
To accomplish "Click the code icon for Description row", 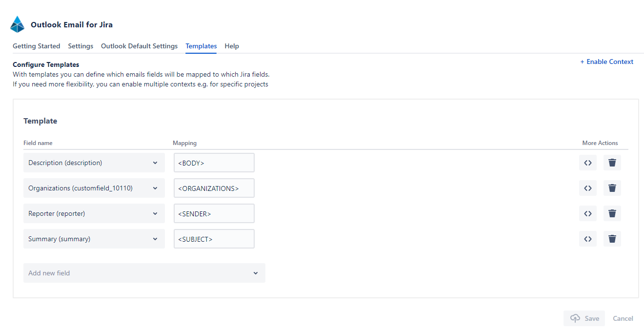I will [x=588, y=163].
